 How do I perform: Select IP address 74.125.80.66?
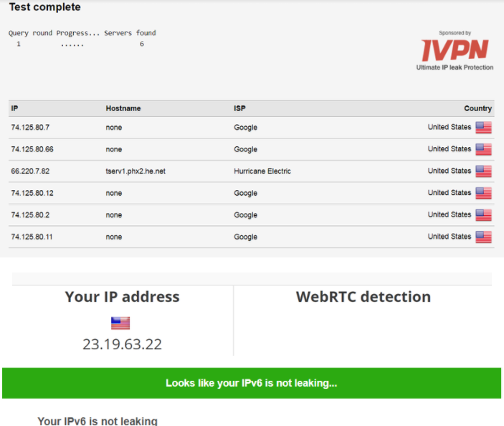[x=32, y=149]
